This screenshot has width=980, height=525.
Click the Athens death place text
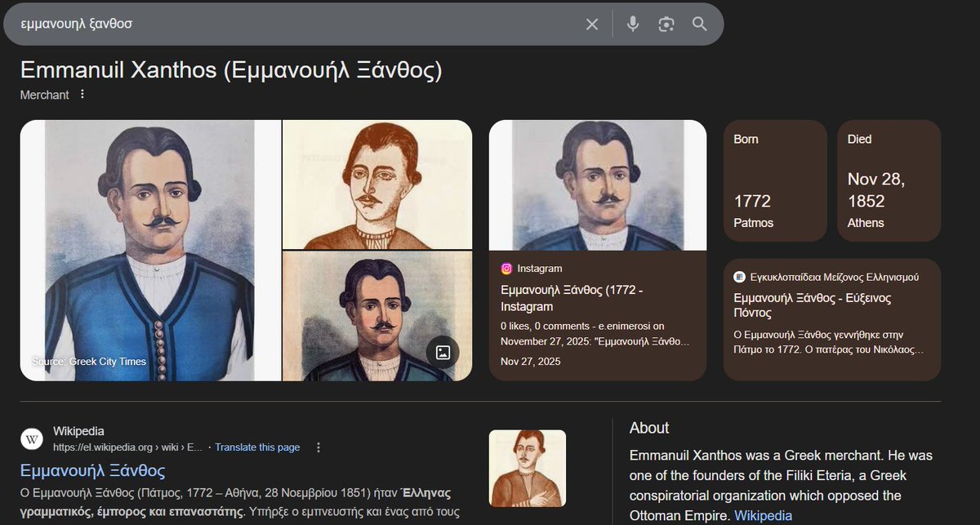coord(866,223)
